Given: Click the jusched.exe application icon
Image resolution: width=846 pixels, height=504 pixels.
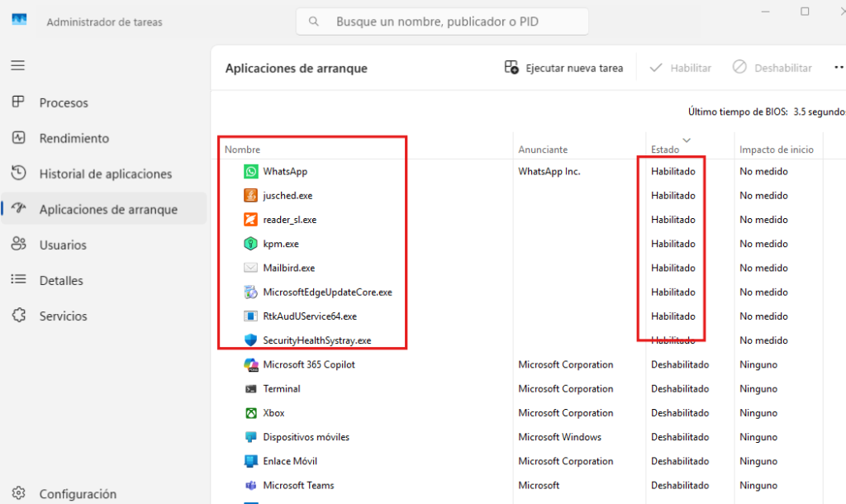Looking at the screenshot, I should coord(250,195).
